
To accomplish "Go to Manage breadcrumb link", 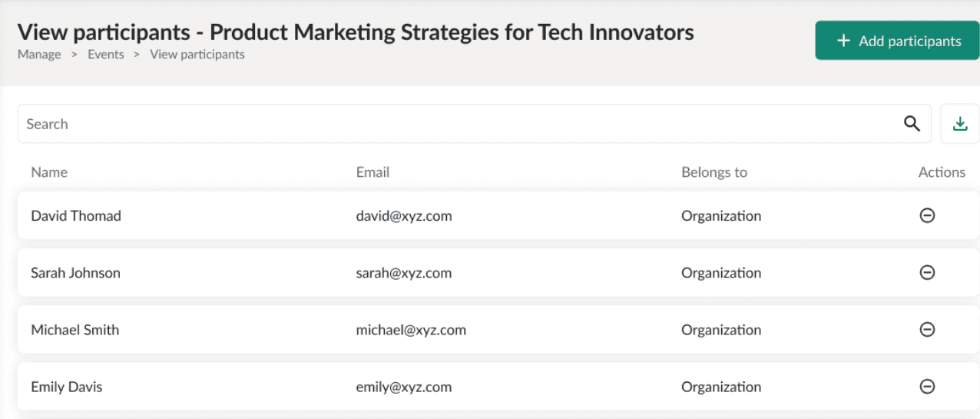I will tap(39, 55).
